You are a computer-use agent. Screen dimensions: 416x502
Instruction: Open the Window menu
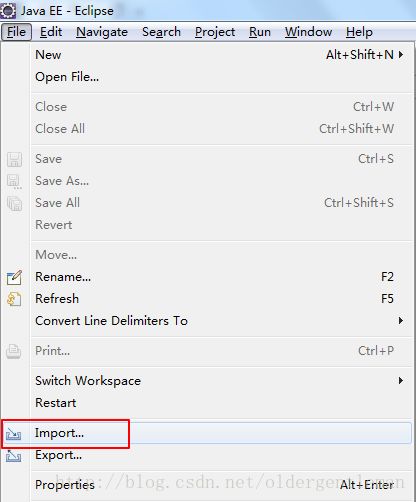308,32
